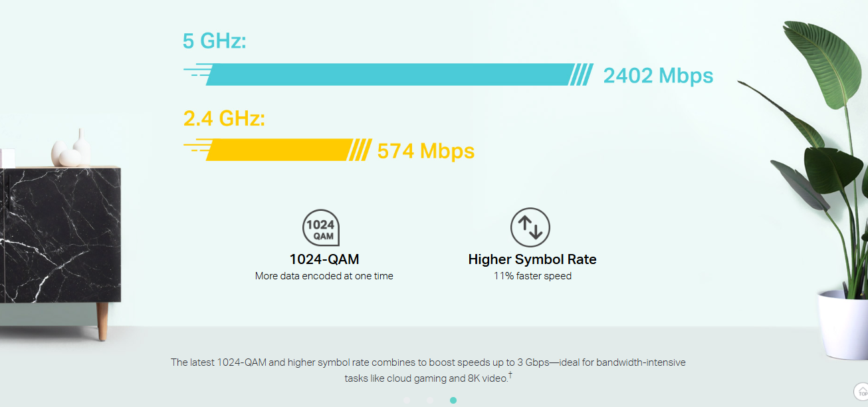Select the second carousel slide dot

pyautogui.click(x=430, y=400)
